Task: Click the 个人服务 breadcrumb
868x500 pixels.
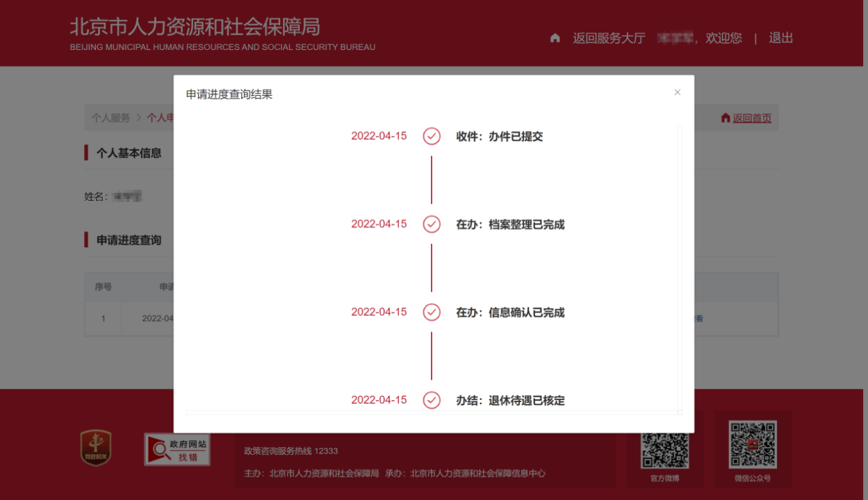Action: coord(110,118)
